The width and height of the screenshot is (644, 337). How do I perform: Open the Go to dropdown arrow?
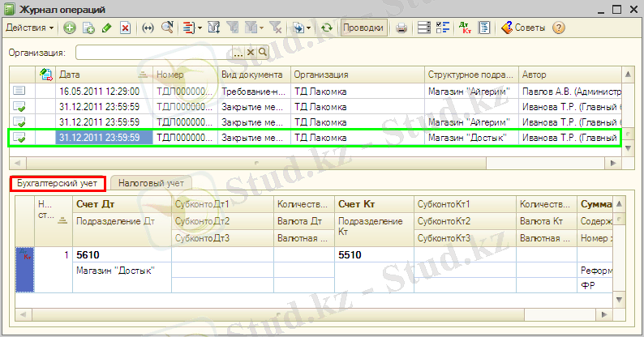(200, 28)
